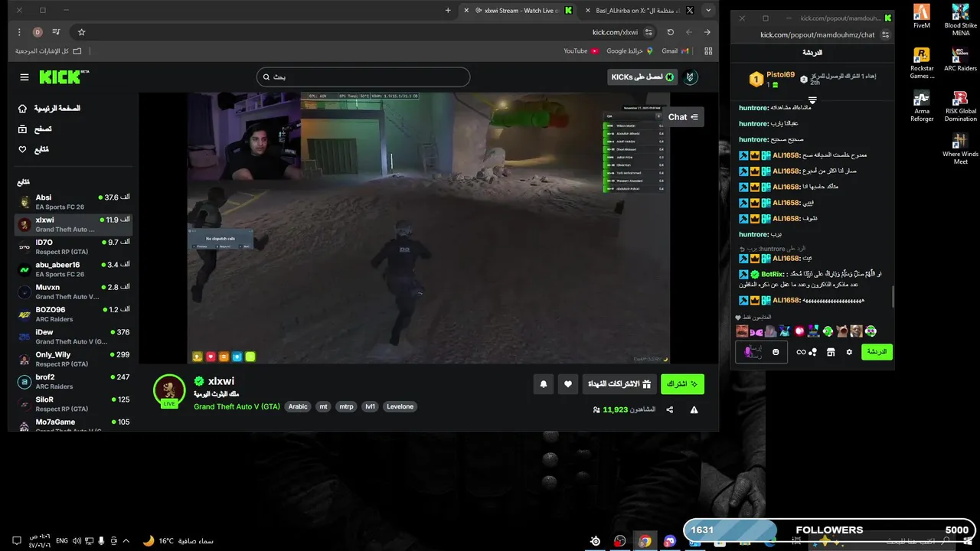Open Rockstar Games desktop shortcut

(922, 64)
